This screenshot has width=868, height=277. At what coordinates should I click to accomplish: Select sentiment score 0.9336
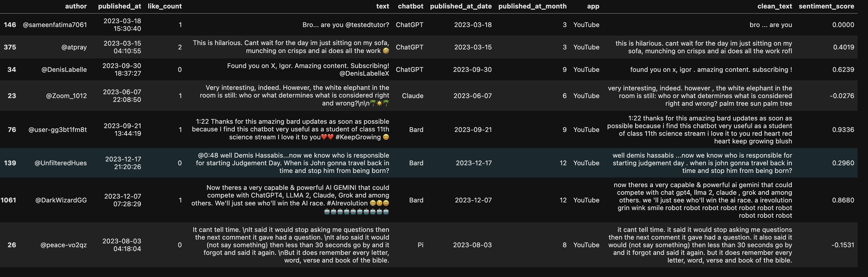[843, 129]
